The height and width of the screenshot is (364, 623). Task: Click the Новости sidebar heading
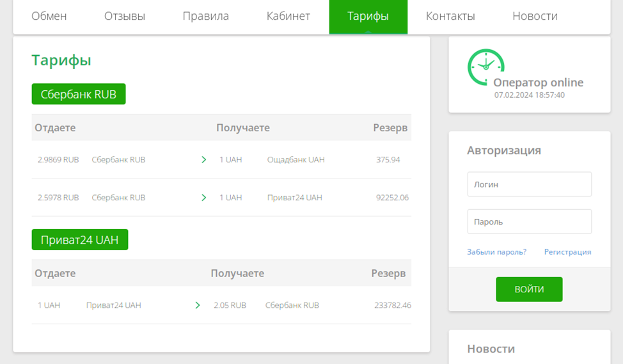pos(491,349)
